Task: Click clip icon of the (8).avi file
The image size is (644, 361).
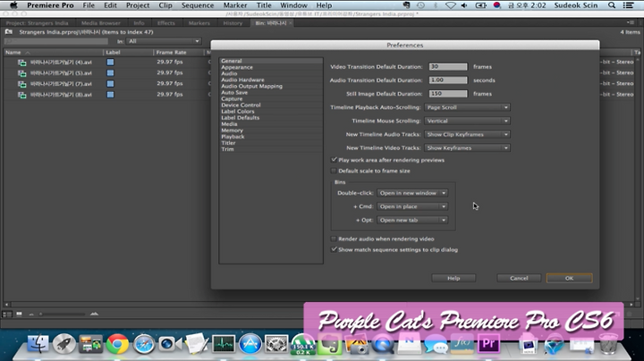Action: tap(21, 95)
